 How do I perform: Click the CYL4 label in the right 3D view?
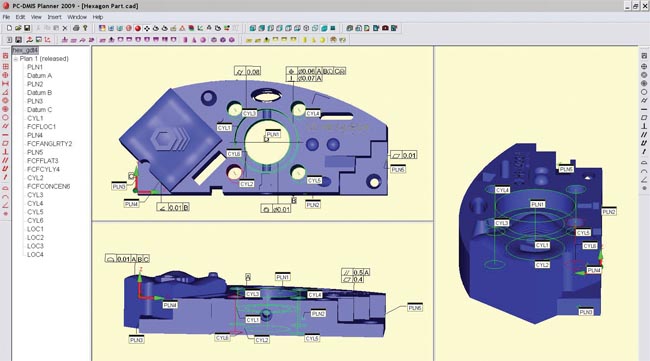point(502,190)
